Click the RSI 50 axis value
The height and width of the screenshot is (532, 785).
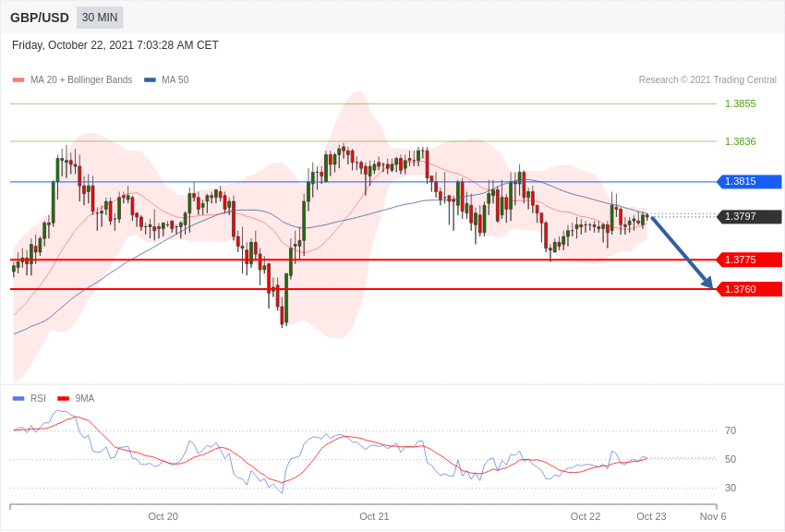click(x=731, y=459)
